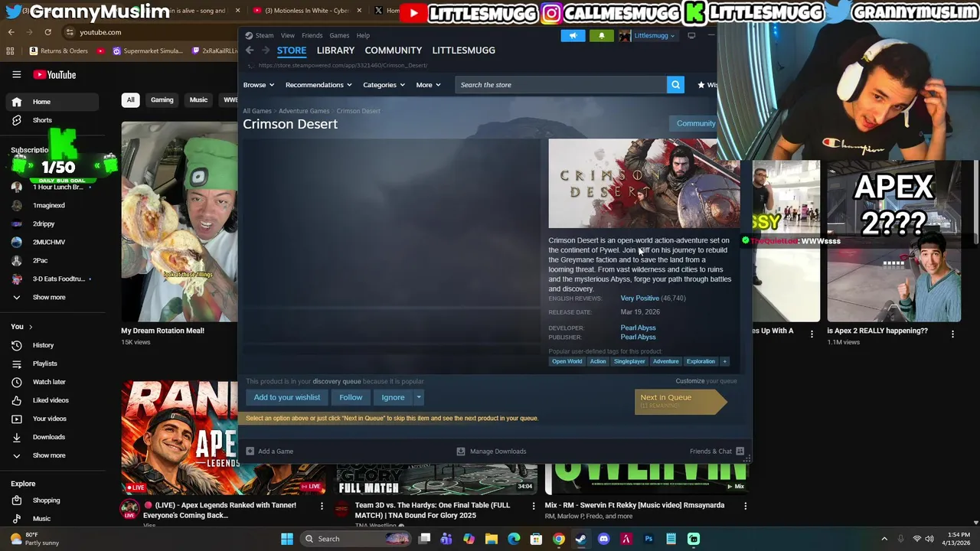Show hidden system tray icons
The height and width of the screenshot is (551, 980).
884,539
